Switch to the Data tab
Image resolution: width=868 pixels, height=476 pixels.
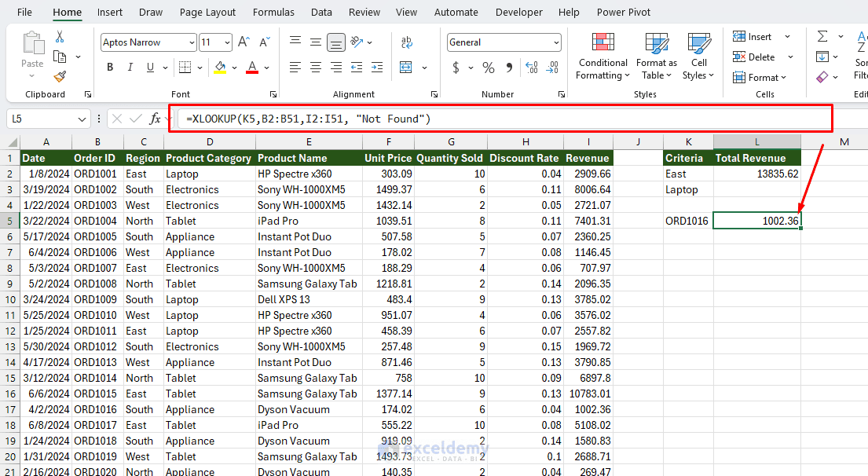pos(321,13)
